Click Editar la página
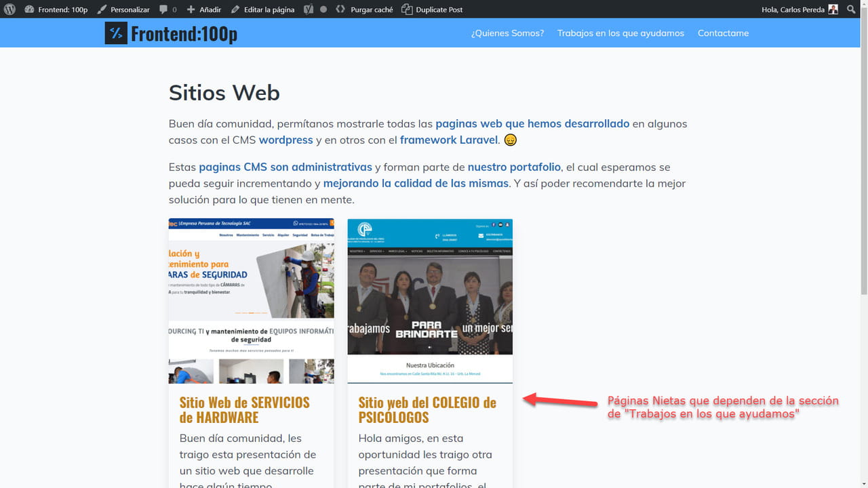This screenshot has width=868, height=488. 262,9
